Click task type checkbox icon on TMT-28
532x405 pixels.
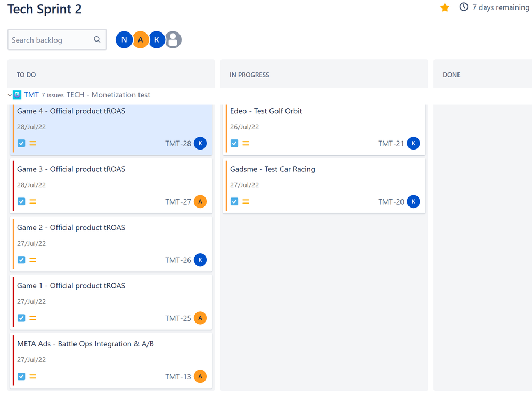click(x=21, y=144)
